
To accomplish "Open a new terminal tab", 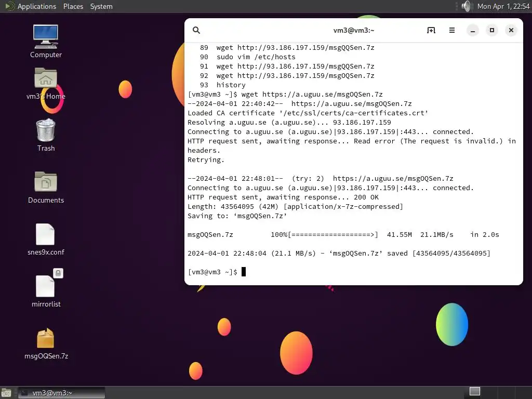I will click(431, 30).
